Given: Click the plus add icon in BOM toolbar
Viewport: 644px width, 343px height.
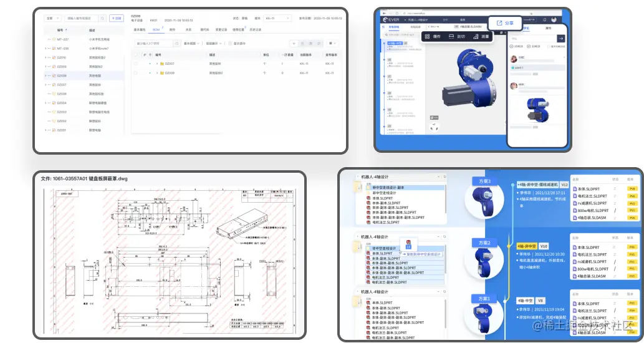Looking at the screenshot, I should pos(294,43).
